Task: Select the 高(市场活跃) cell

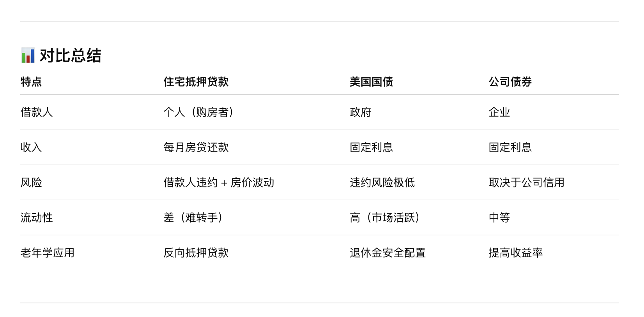Action: (x=385, y=217)
